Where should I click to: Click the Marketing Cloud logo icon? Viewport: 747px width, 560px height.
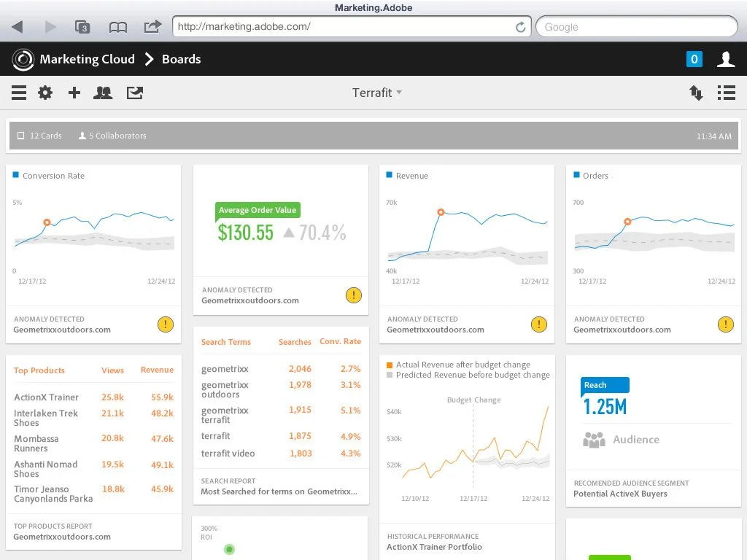pyautogui.click(x=23, y=60)
